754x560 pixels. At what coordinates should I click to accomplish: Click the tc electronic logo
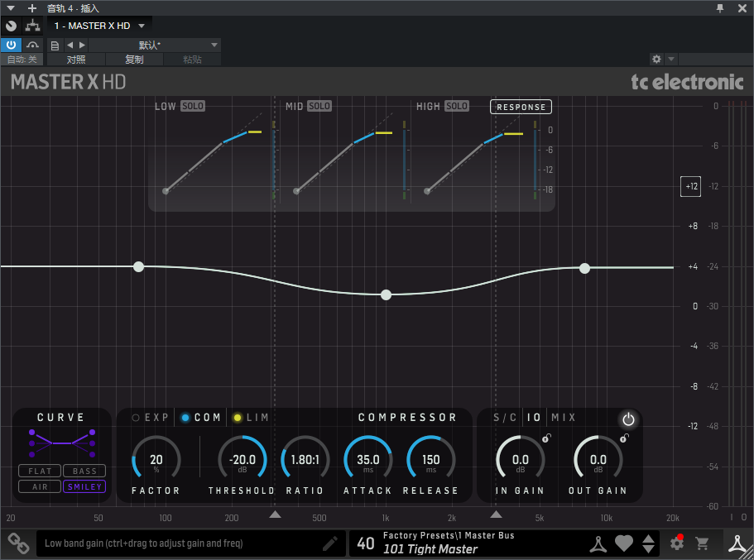click(x=687, y=82)
